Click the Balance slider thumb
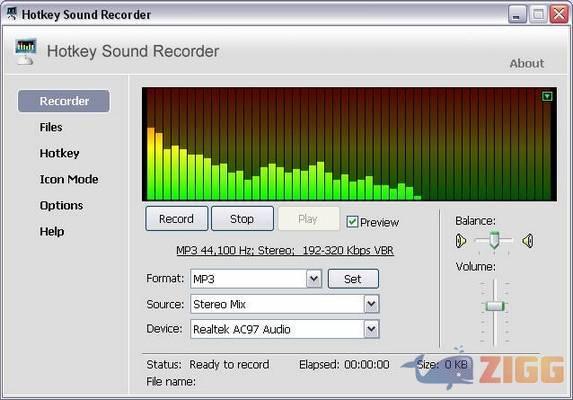573x400 pixels. tap(494, 240)
